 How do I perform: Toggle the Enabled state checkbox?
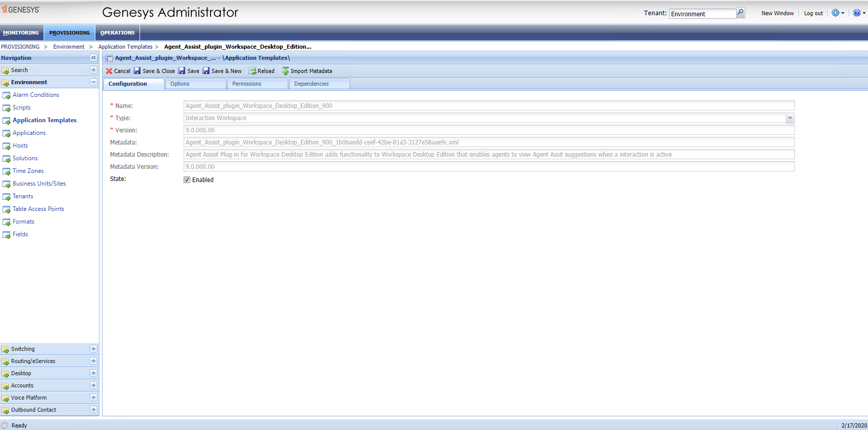(187, 180)
